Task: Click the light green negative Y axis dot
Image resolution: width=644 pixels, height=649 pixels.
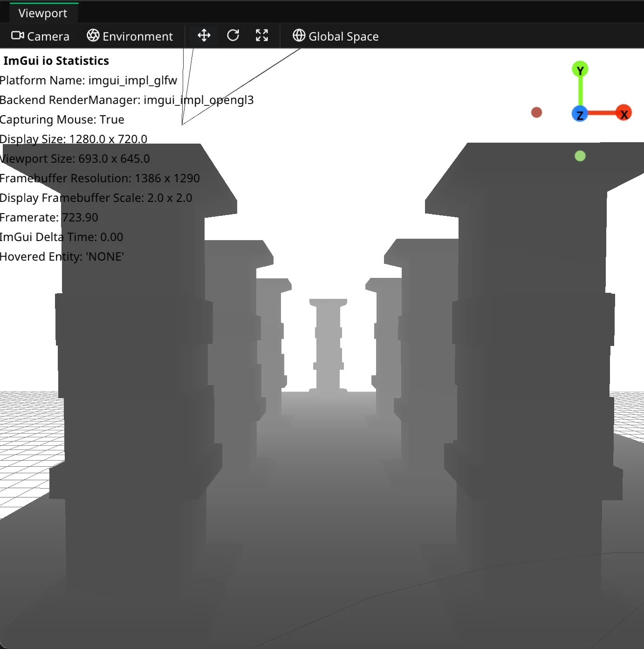Action: [x=580, y=156]
